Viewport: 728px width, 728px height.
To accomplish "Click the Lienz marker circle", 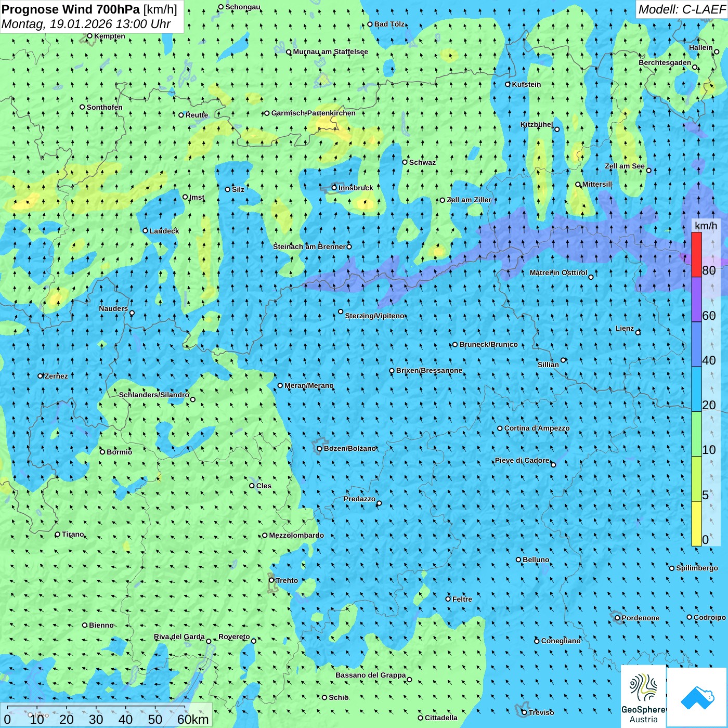I will (x=638, y=332).
